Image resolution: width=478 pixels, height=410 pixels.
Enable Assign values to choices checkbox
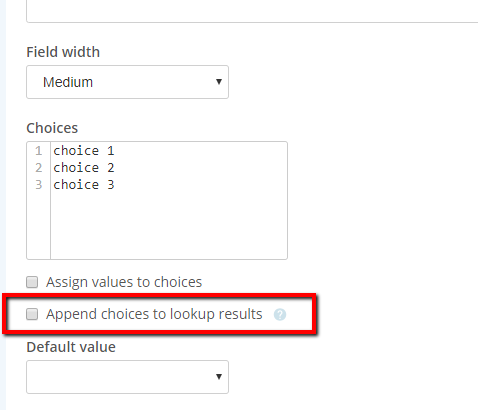coord(32,282)
